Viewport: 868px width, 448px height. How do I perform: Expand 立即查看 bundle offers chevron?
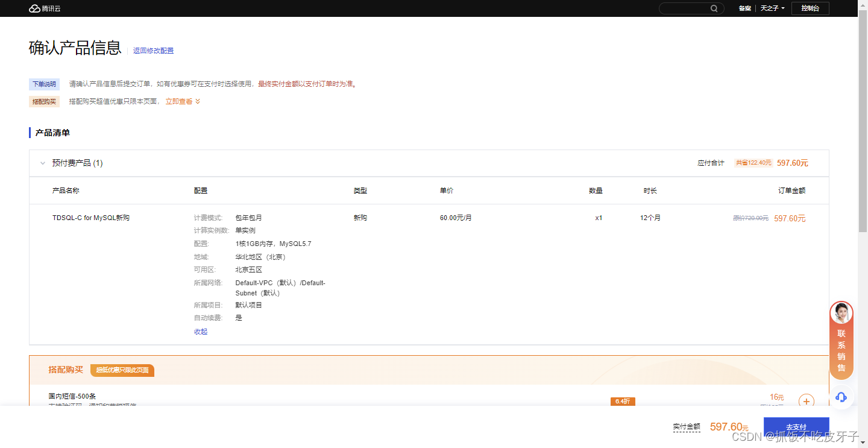(198, 101)
